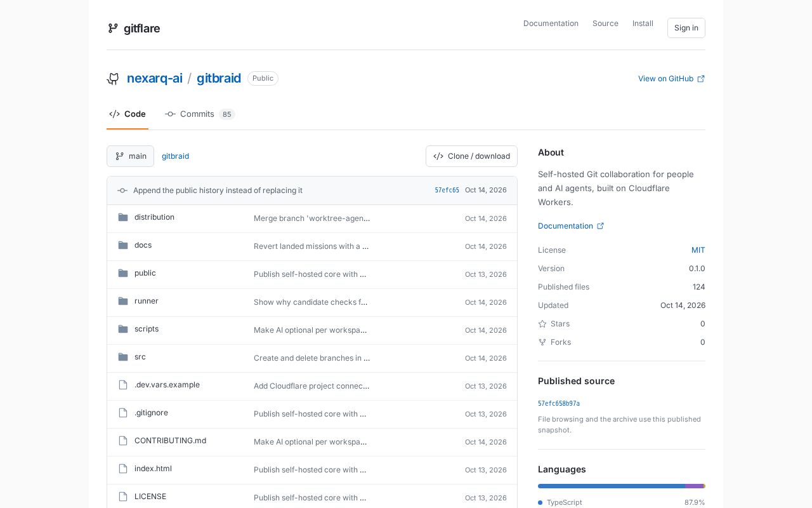Click the folder icon for runner
The width and height of the screenshot is (812, 508).
(123, 301)
